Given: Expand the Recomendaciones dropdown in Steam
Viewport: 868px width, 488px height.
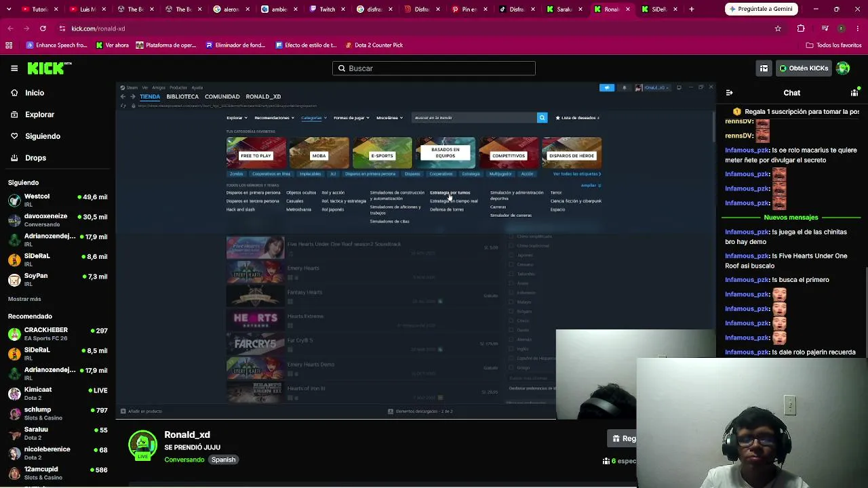Looking at the screenshot, I should click(x=274, y=118).
